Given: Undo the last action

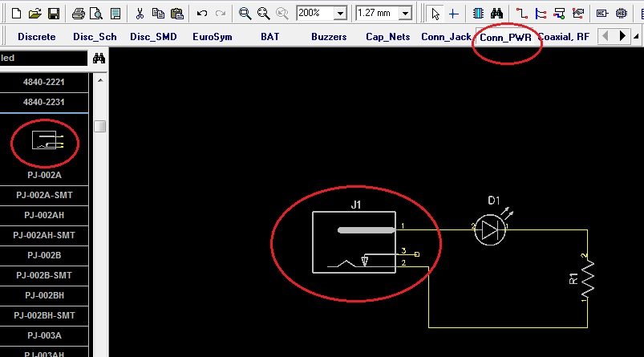Looking at the screenshot, I should (201, 14).
